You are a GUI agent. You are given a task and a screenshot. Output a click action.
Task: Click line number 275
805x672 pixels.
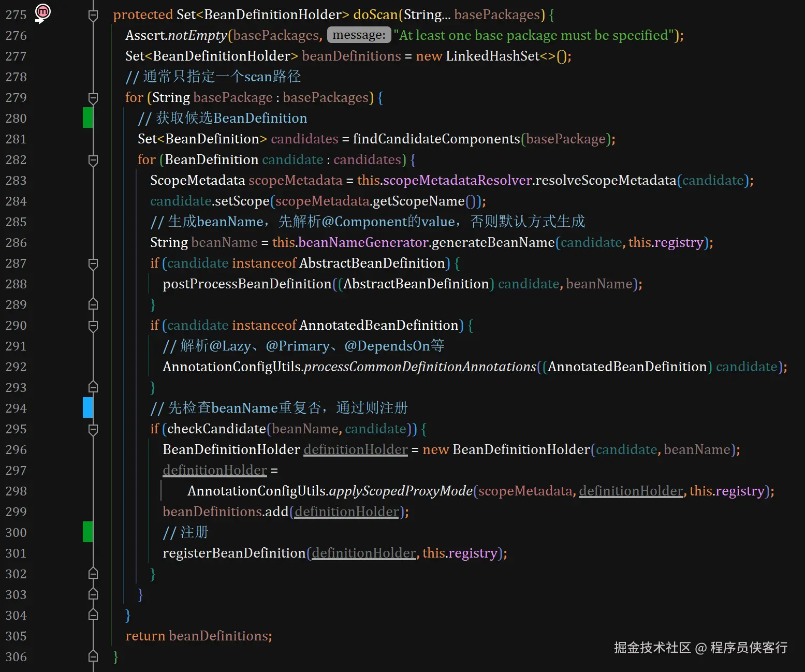click(16, 14)
